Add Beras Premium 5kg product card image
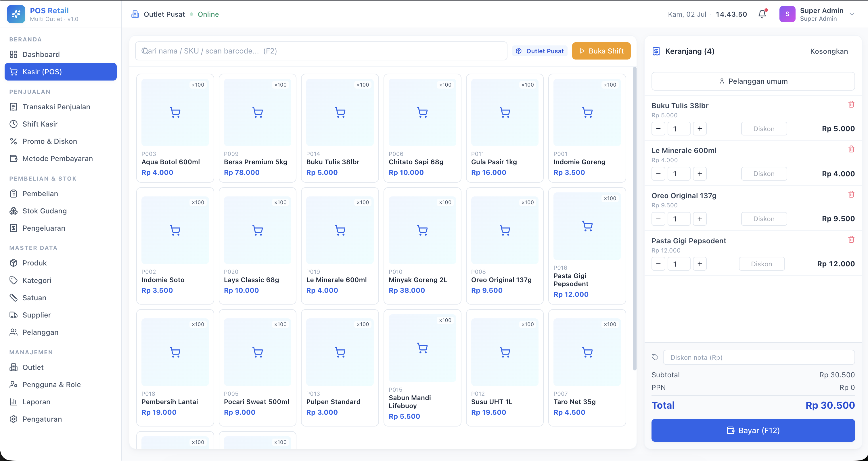868x461 pixels. pos(257,112)
